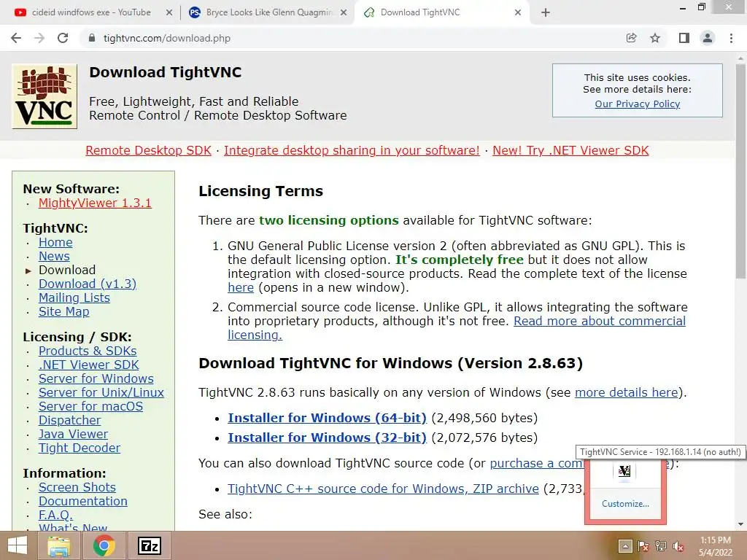Open the Chrome three-dot menu
This screenshot has height=560, width=747.
(x=731, y=38)
